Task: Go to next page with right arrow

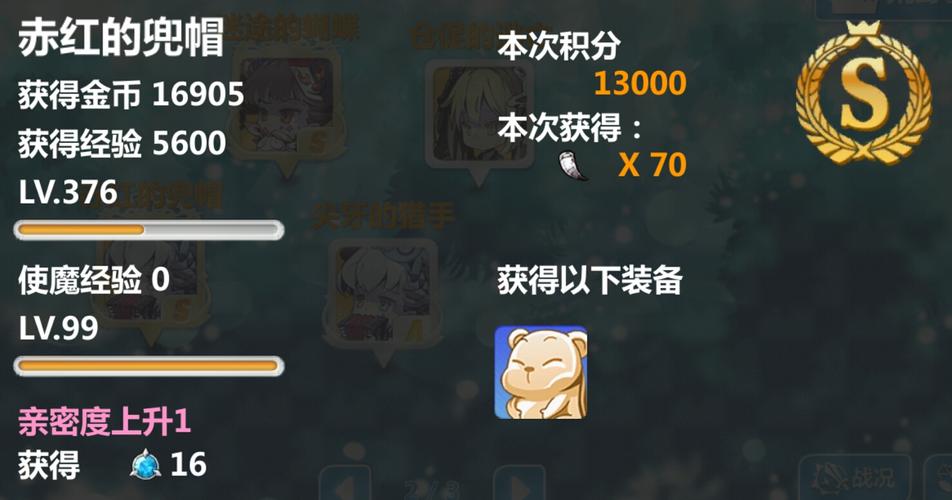Action: tap(518, 485)
